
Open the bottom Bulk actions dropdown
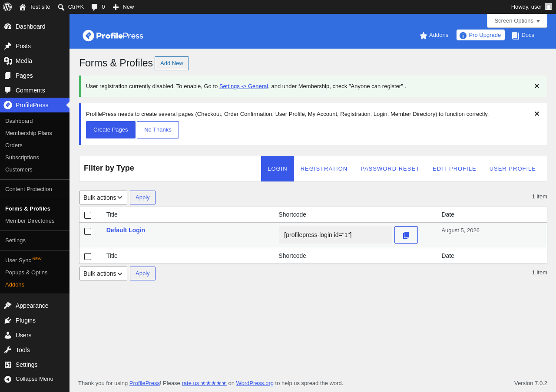[103, 273]
